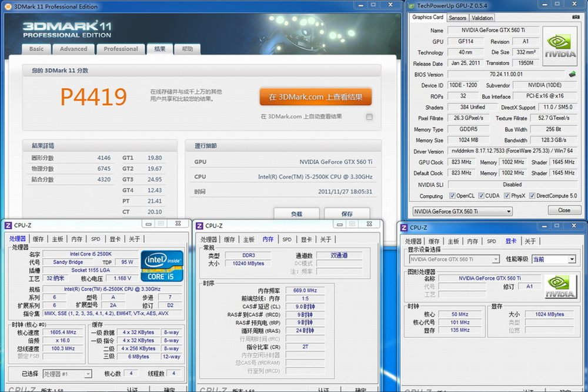588x392 pixels.
Task: Click the NVIDIA logo in GPU-Z
Action: [560, 46]
